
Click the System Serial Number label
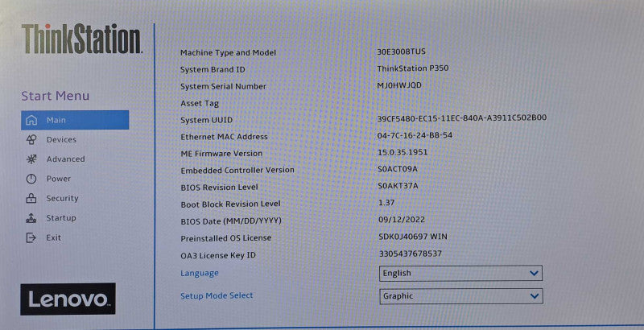(x=223, y=86)
